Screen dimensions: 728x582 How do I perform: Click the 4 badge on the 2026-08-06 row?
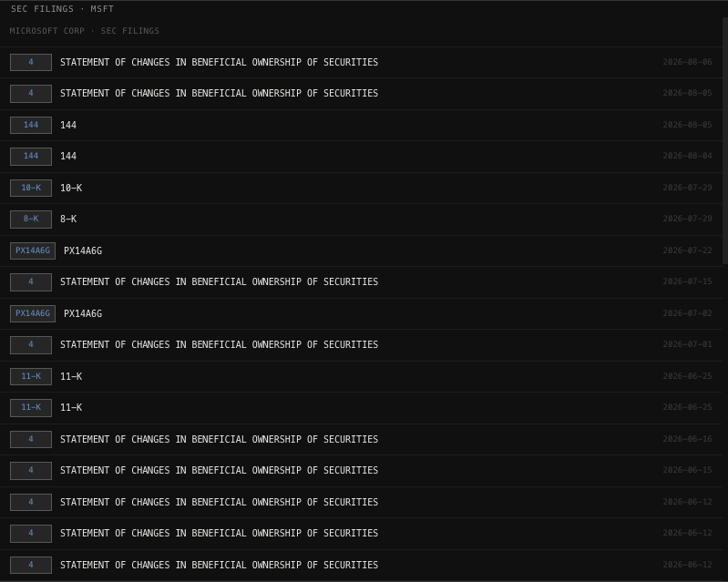point(31,62)
